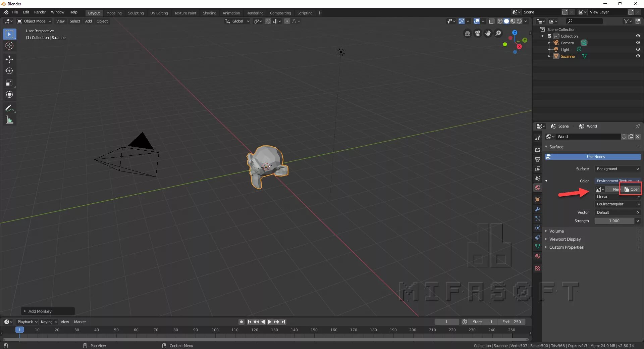Add new collection in outliner

[x=638, y=21]
